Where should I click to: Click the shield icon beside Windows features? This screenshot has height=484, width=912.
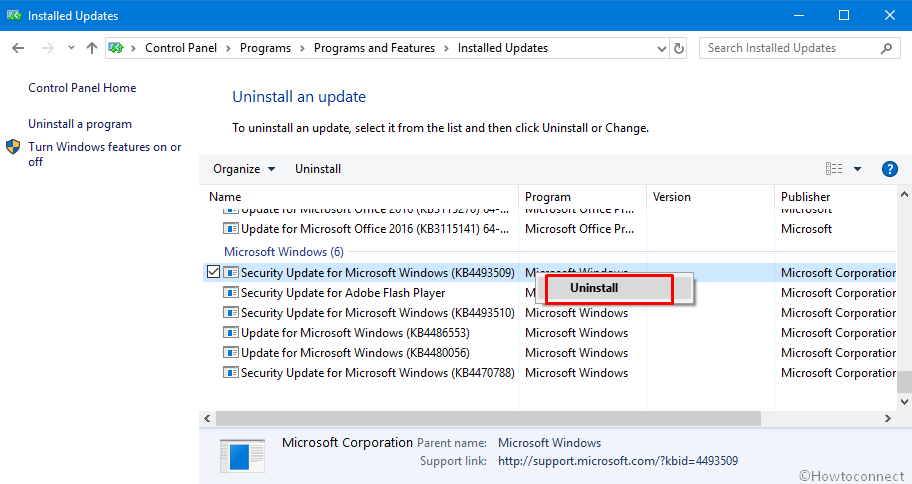click(x=13, y=147)
